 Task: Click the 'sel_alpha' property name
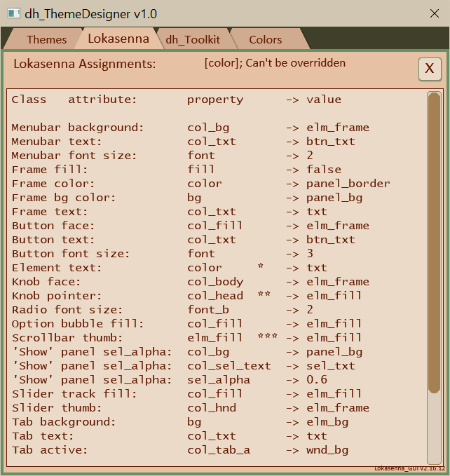click(x=219, y=380)
